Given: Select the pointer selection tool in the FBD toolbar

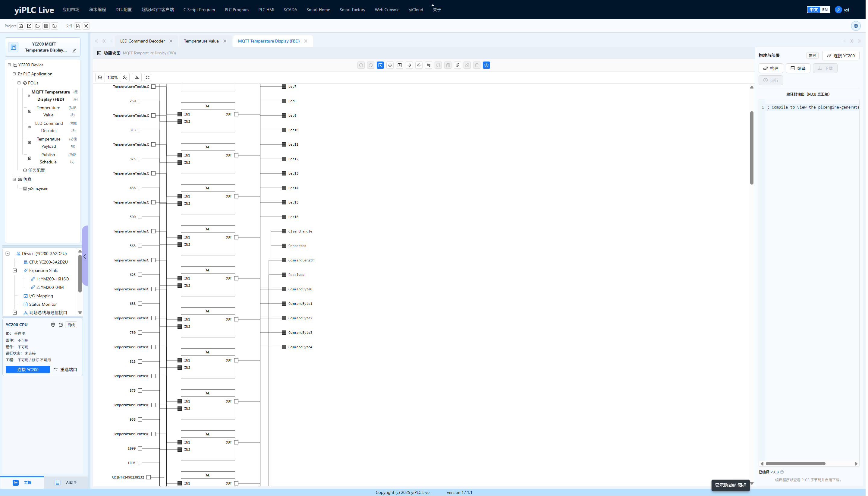Looking at the screenshot, I should pyautogui.click(x=380, y=65).
